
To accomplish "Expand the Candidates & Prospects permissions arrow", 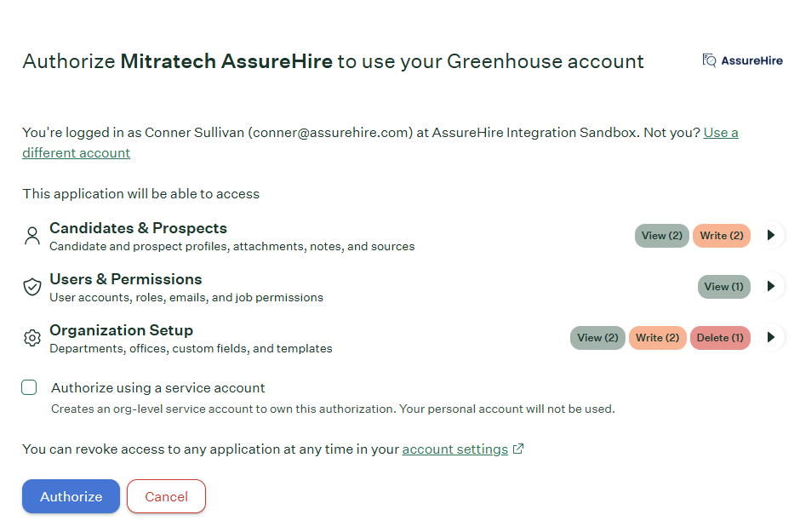I will click(771, 235).
